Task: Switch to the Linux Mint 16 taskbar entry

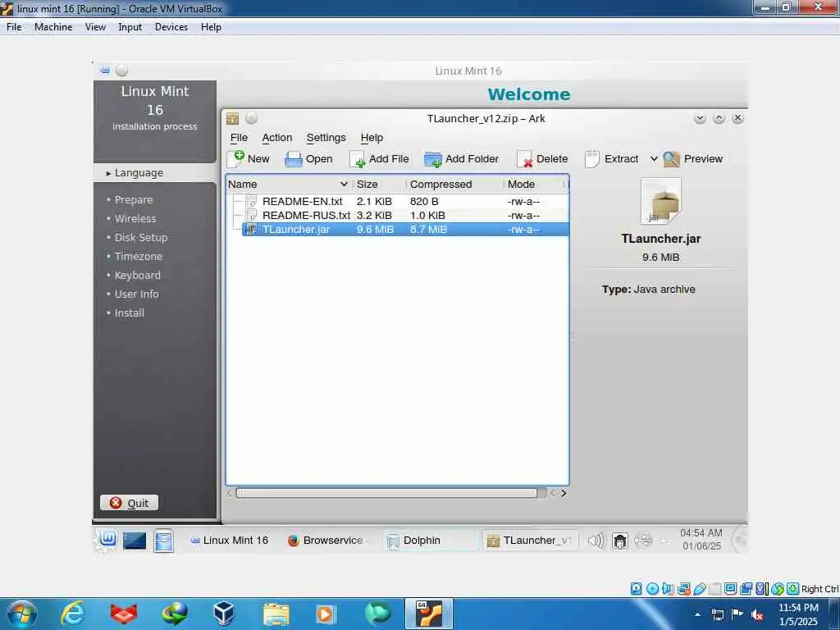Action: [230, 540]
